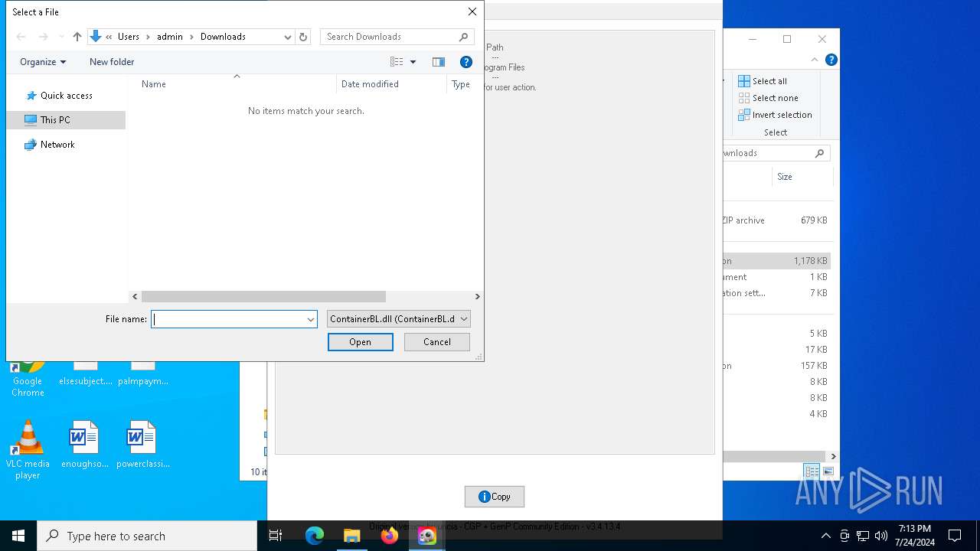Open File Explorer from taskbar
This screenshot has width=980, height=551.
click(x=352, y=536)
